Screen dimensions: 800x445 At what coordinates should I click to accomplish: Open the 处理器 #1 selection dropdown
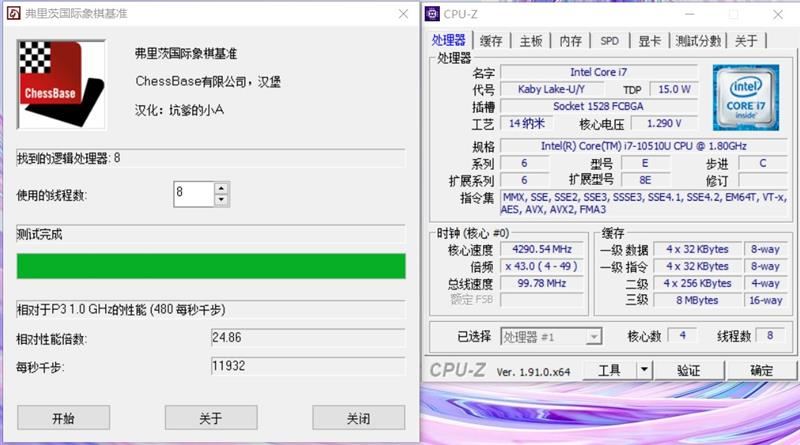click(551, 337)
